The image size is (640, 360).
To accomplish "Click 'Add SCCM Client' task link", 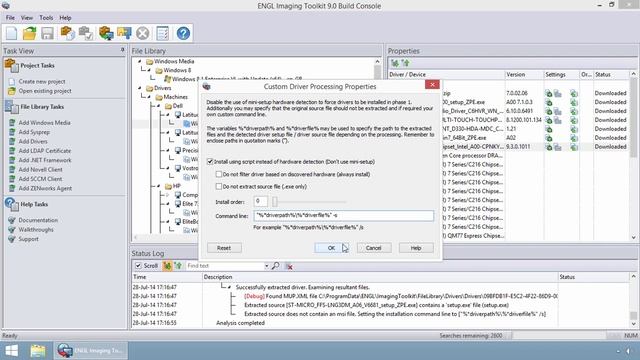I will (x=40, y=179).
